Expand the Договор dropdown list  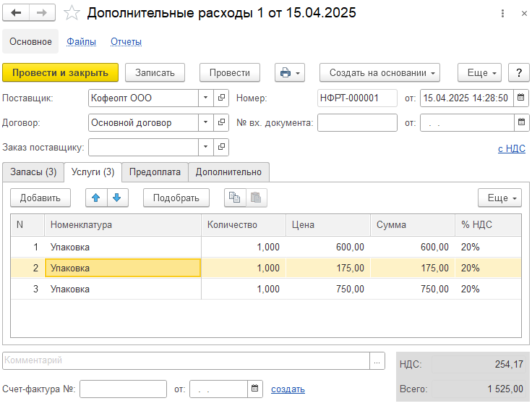coord(205,122)
